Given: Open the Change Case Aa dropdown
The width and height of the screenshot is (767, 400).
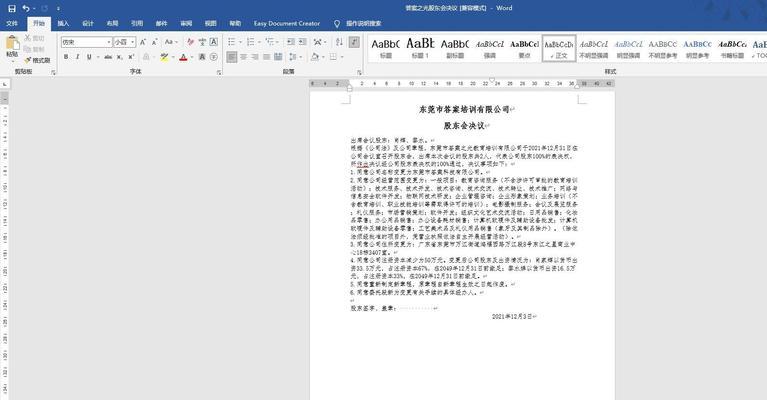Looking at the screenshot, I should click(x=170, y=43).
